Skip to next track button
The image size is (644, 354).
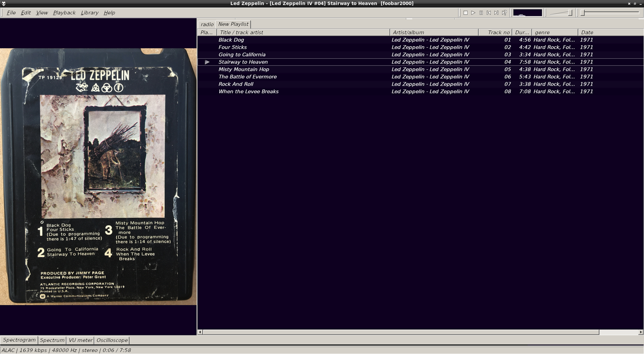click(x=496, y=13)
